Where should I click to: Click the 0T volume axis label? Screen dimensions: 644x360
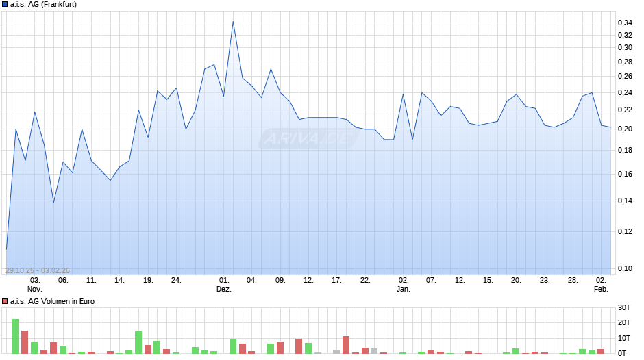[x=622, y=353]
